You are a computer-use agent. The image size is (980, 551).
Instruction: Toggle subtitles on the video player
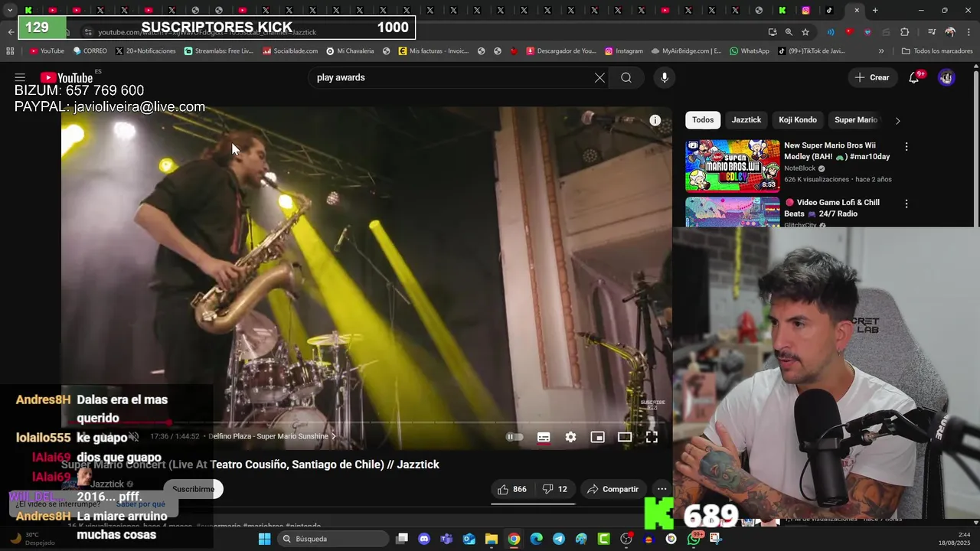[544, 437]
